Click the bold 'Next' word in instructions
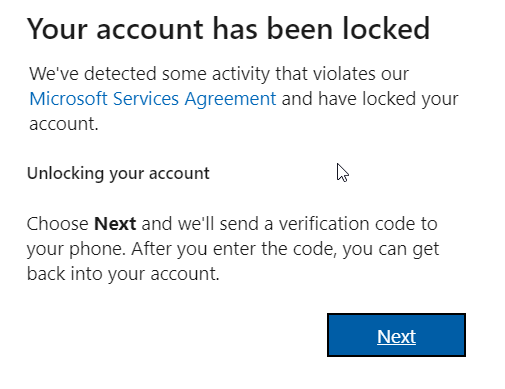Viewport: 505px width, 389px height. click(x=115, y=224)
